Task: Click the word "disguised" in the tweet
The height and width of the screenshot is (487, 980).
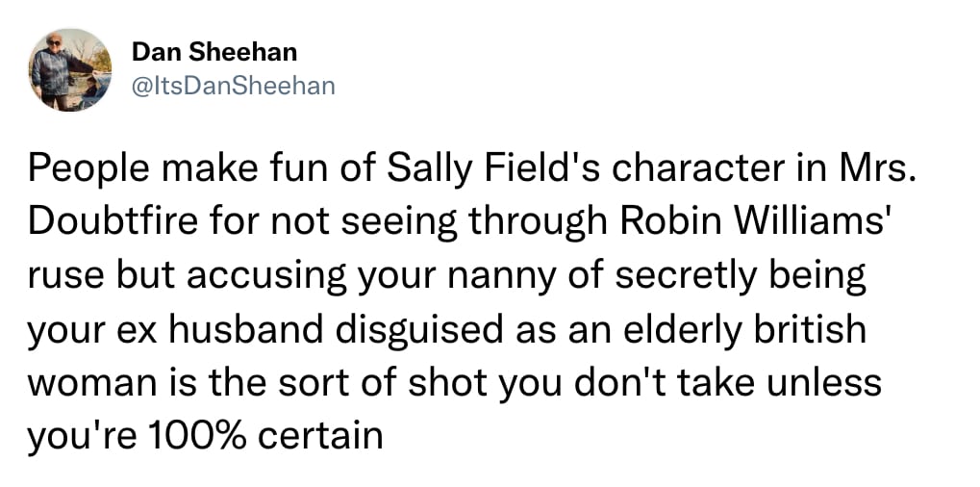Action: pos(419,331)
